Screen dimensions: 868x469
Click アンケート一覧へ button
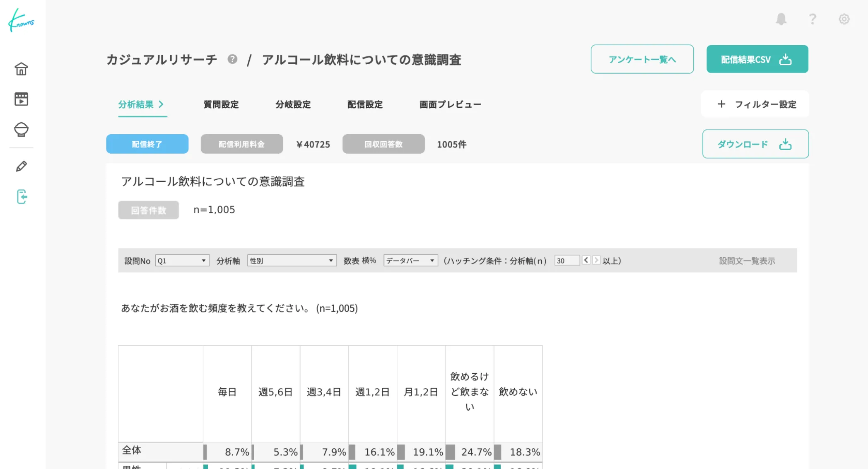pyautogui.click(x=642, y=59)
